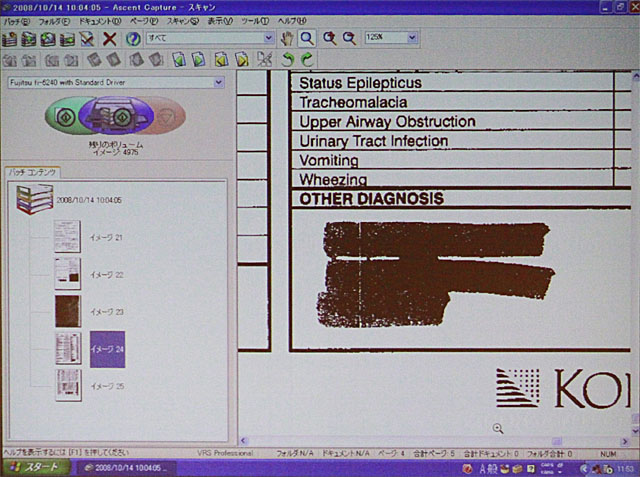Open the フォルダ(F) menu

(x=54, y=22)
